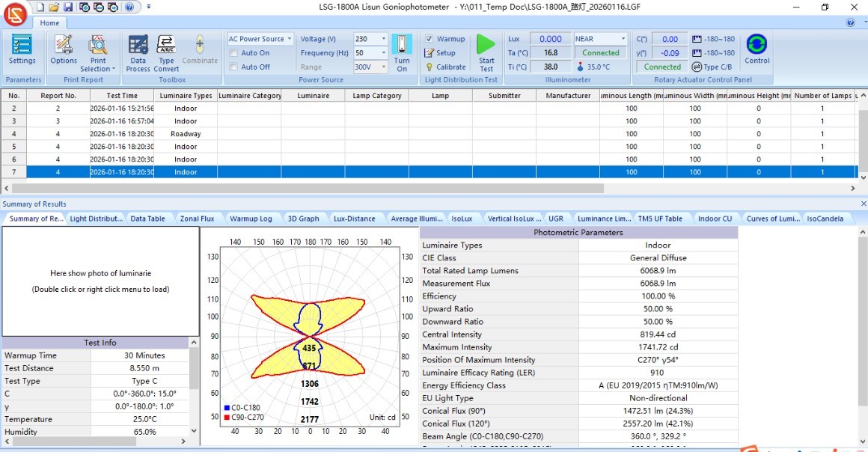This screenshot has height=452, width=868.
Task: Open Help from quick-access toolbar
Action: click(x=129, y=7)
